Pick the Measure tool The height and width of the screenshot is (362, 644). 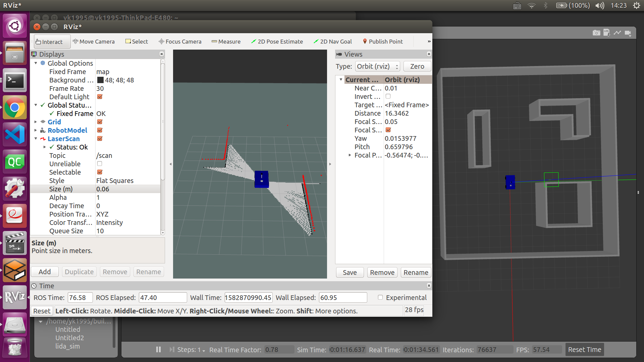[x=226, y=42]
